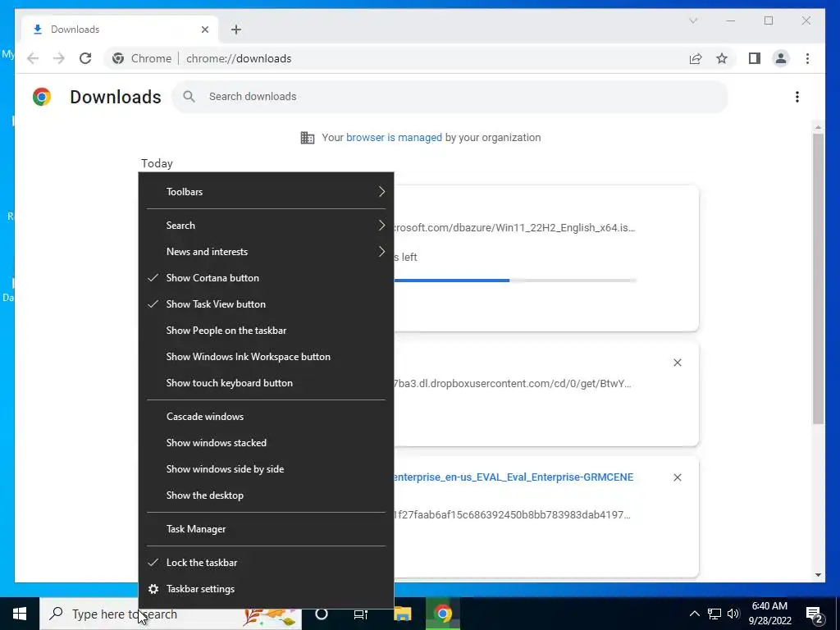
Task: Choose Show windows stacked
Action: [x=267, y=443]
